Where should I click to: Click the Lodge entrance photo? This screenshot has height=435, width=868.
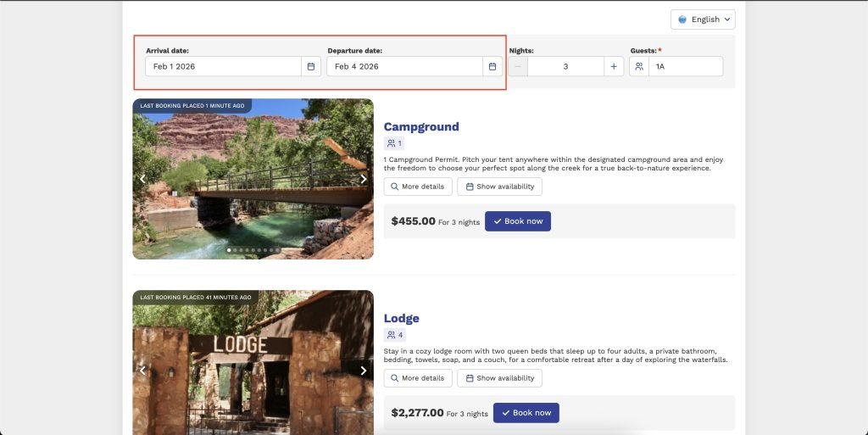253,363
